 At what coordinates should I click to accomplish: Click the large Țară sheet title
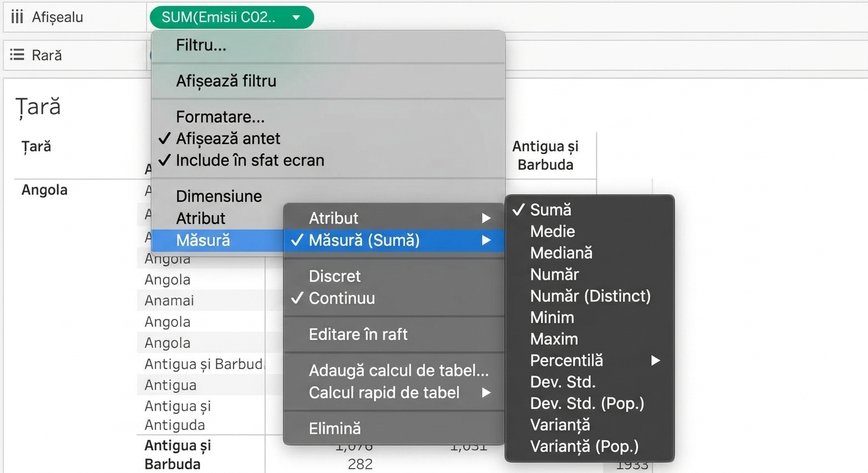[38, 107]
